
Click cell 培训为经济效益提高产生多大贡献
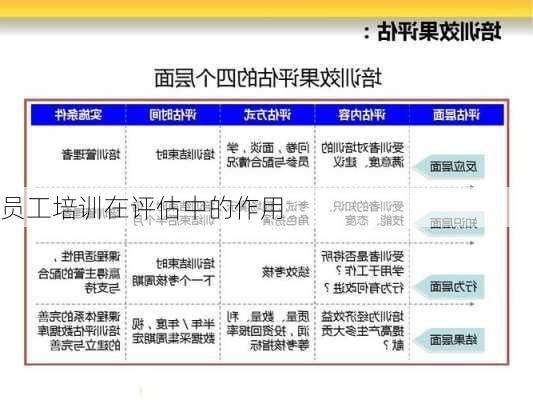pos(363,331)
